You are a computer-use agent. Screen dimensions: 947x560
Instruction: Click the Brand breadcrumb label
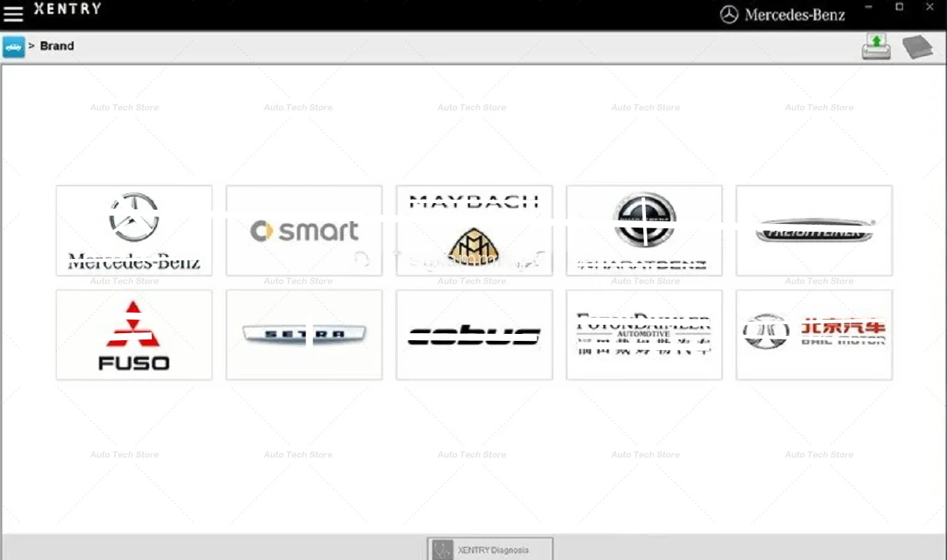57,46
